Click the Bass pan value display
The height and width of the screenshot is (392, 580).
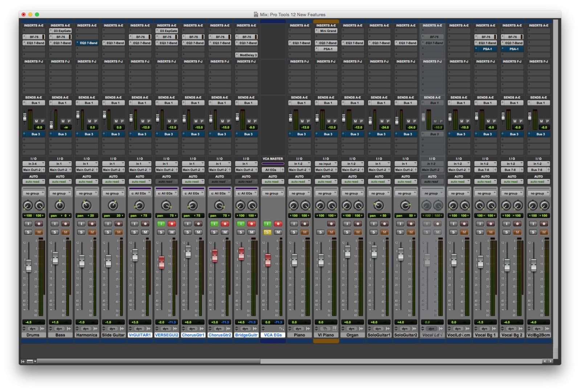click(x=60, y=216)
